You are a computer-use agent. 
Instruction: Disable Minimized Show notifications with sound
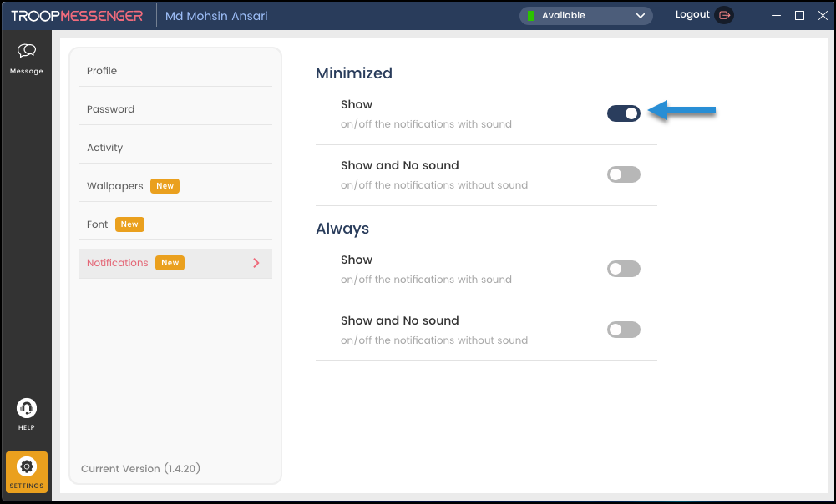tap(623, 113)
